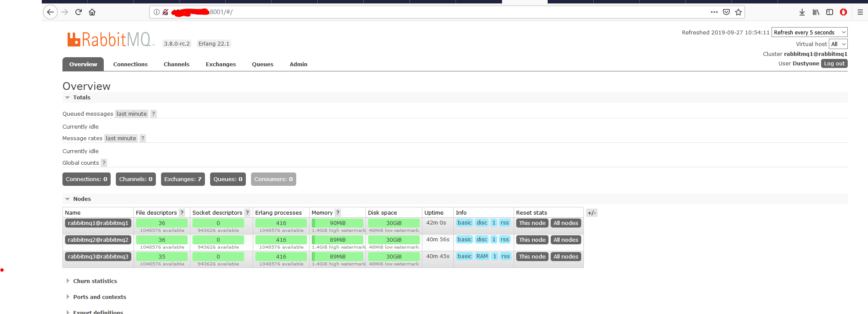Click the help icon beside File descriptors
This screenshot has height=314, width=868.
pyautogui.click(x=182, y=212)
